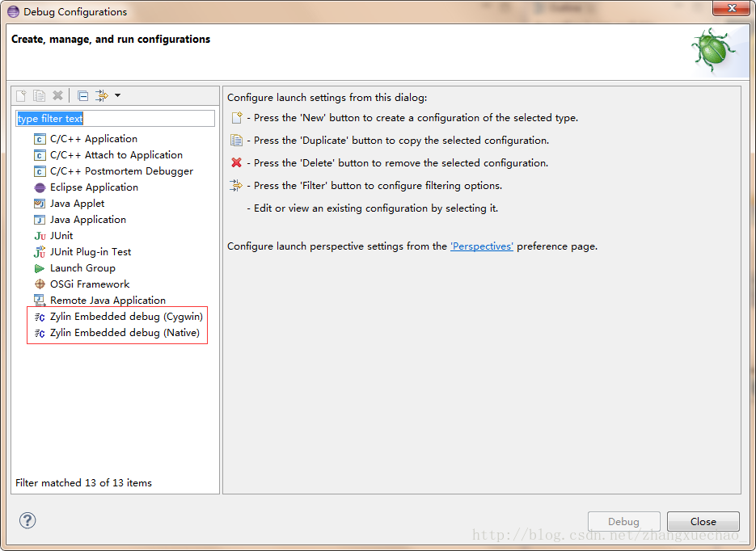
Task: Choose C/C++ Application configuration type
Action: 94,139
